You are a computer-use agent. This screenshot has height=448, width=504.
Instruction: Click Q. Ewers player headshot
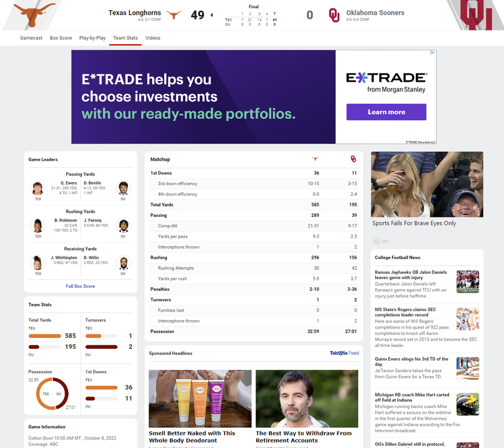pyautogui.click(x=38, y=188)
